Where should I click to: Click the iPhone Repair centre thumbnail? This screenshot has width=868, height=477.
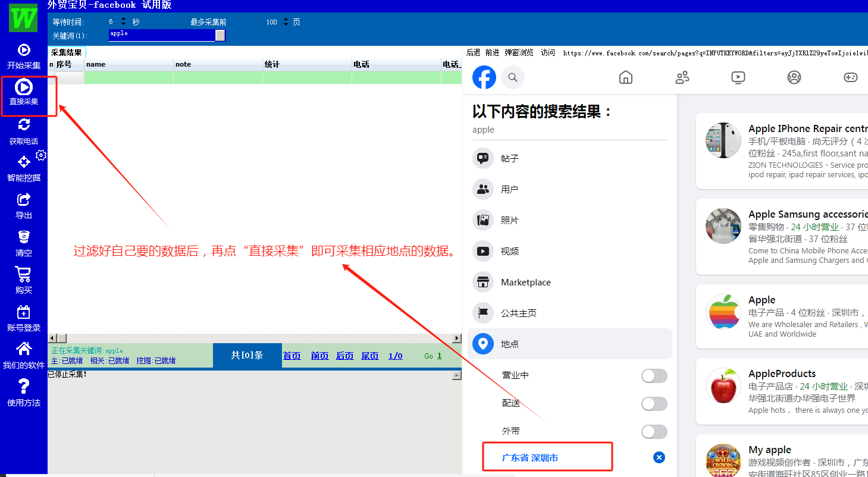[x=723, y=140]
